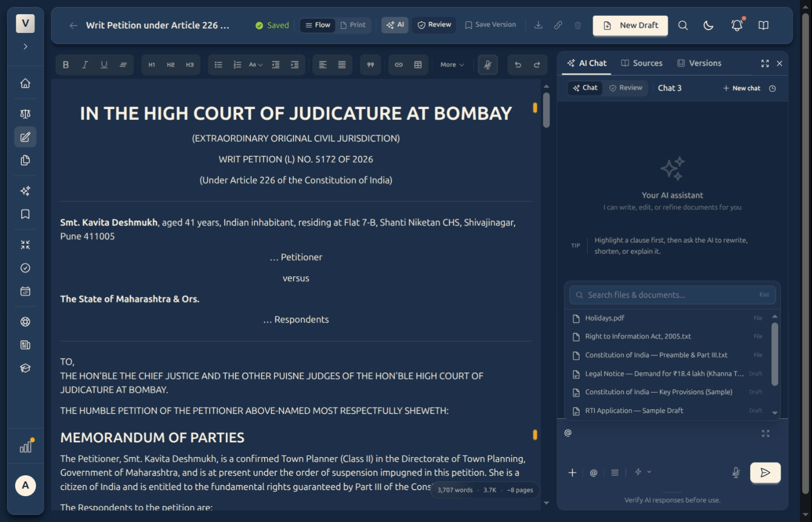Viewport: 812px width, 522px height.
Task: Switch the editor view to Print mode
Action: pos(353,25)
